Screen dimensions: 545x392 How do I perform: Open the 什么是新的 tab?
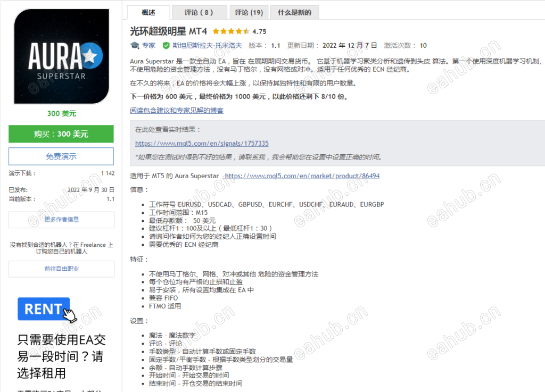tap(294, 13)
